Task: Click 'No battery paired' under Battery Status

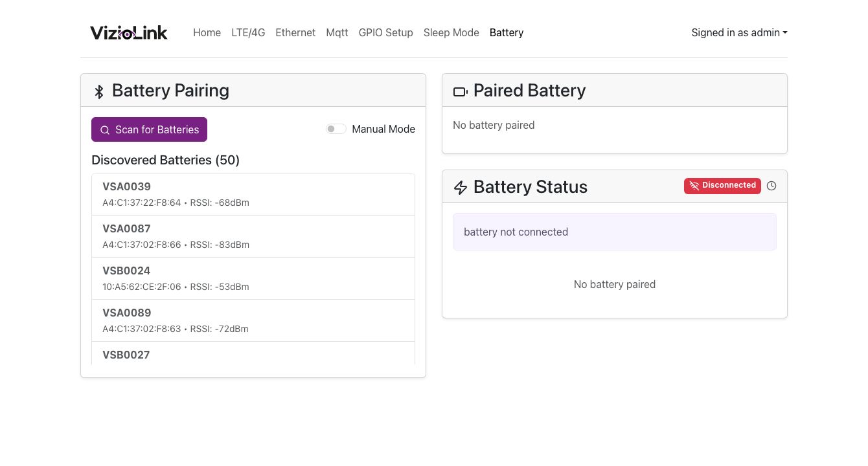Action: click(614, 284)
